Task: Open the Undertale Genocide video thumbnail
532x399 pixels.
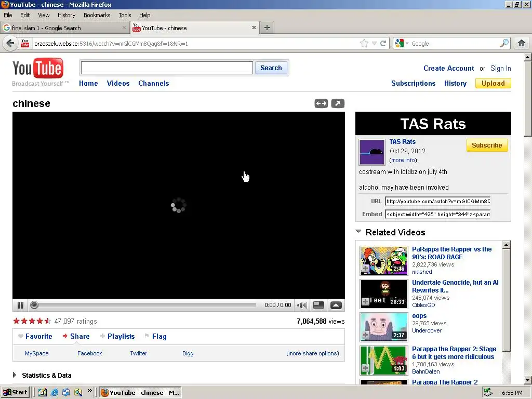Action: [x=384, y=294]
